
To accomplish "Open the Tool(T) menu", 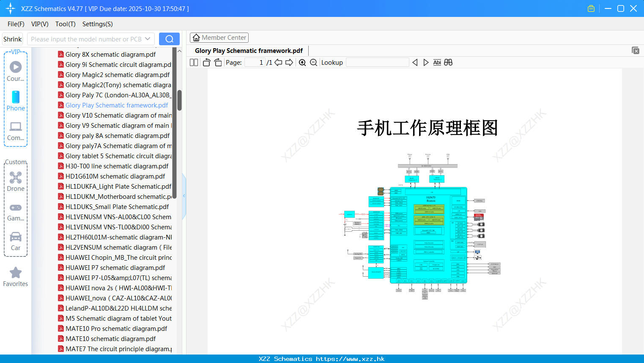I will pyautogui.click(x=66, y=24).
